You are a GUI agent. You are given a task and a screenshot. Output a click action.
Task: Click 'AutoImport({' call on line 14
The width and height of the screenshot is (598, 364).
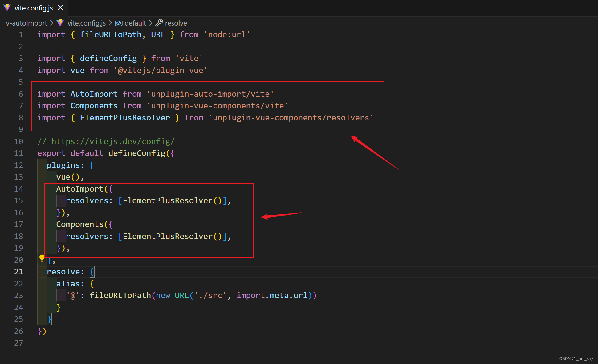[84, 189]
